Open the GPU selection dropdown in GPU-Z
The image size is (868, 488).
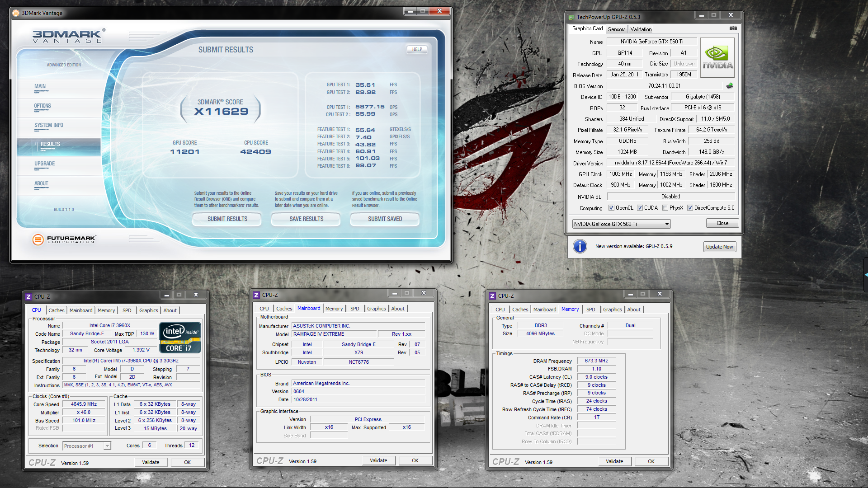(621, 224)
